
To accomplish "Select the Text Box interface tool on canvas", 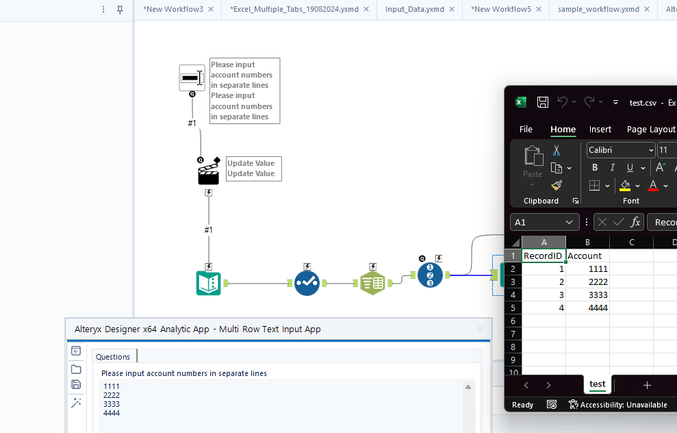I will (192, 78).
